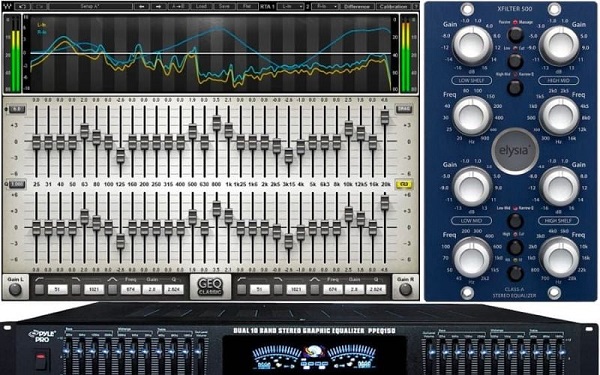Click the elysia logo on XFilter 500
The image size is (600, 375).
click(x=515, y=151)
